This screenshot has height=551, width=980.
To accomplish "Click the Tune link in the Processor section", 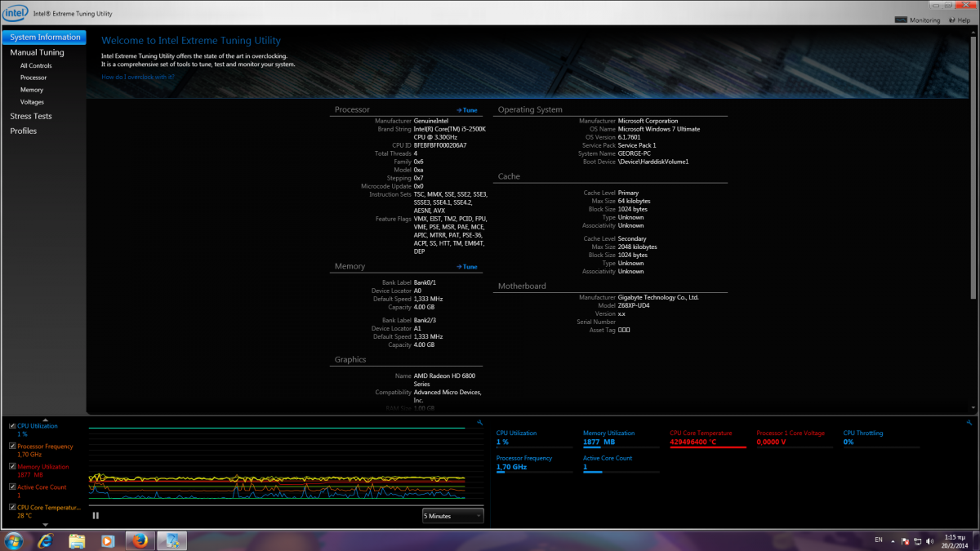I will [x=467, y=110].
